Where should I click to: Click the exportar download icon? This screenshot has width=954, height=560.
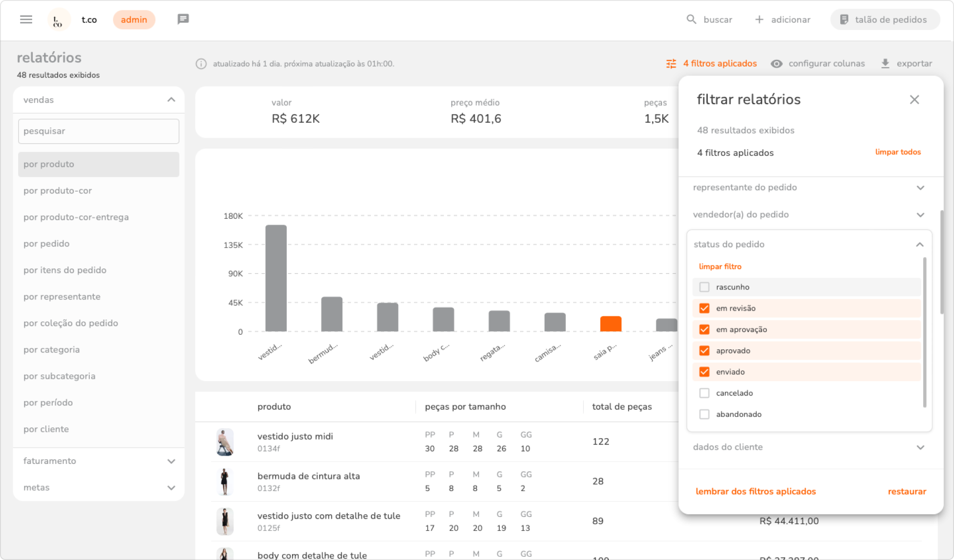(885, 64)
